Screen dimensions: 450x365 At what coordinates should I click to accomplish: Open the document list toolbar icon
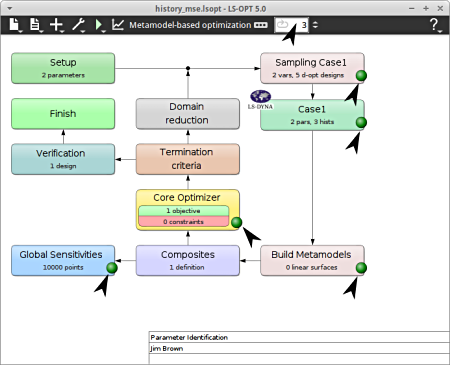[35, 25]
